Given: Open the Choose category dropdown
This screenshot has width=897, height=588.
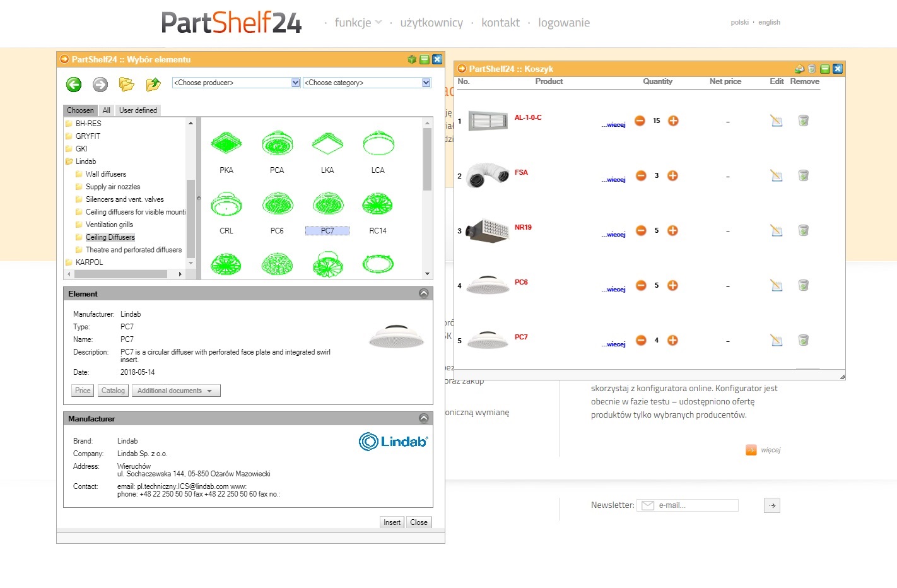Looking at the screenshot, I should tap(366, 83).
